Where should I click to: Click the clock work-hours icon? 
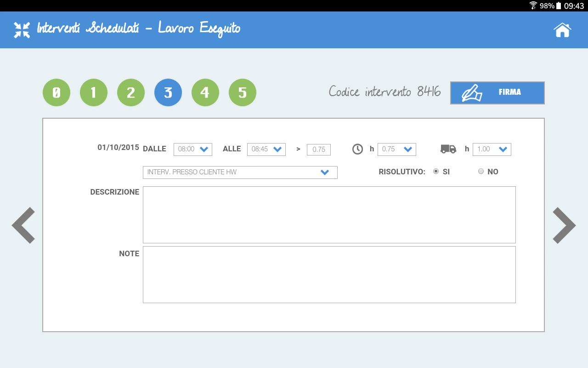click(357, 149)
